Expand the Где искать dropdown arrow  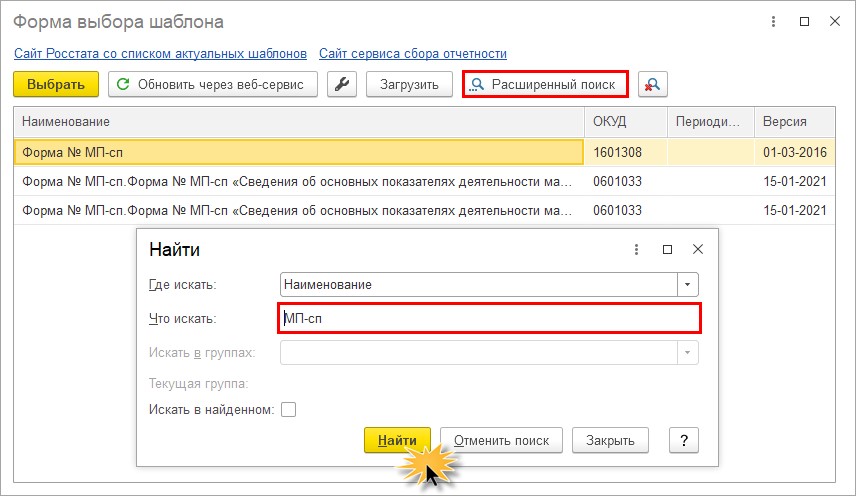(x=687, y=284)
